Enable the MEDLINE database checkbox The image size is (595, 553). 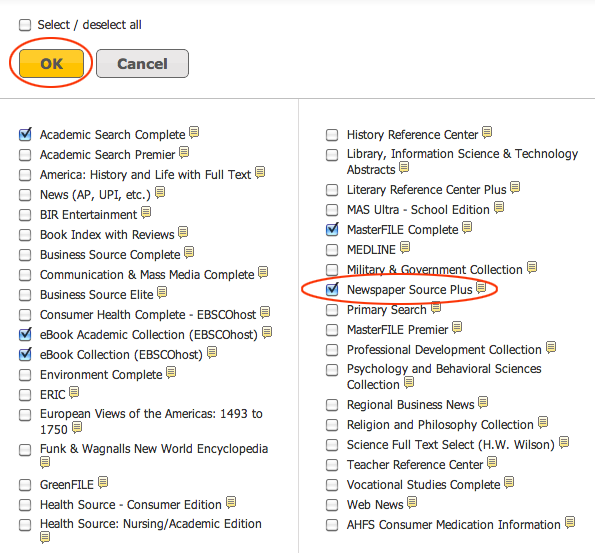(332, 250)
